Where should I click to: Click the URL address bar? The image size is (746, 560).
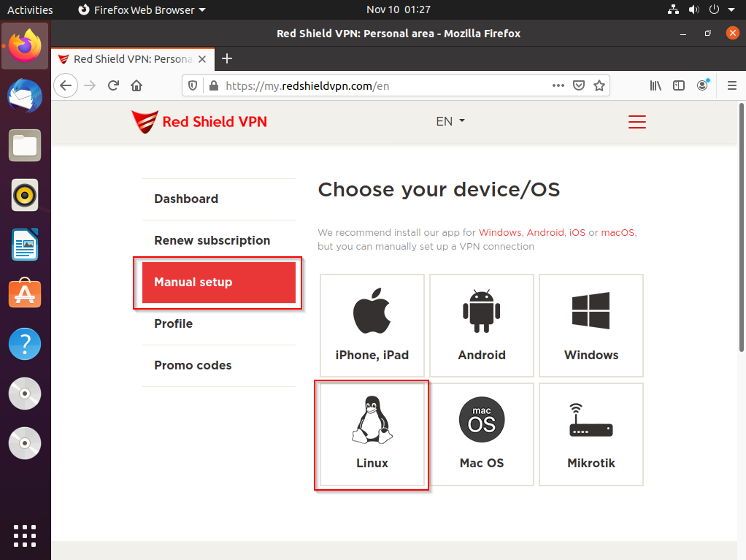point(380,85)
